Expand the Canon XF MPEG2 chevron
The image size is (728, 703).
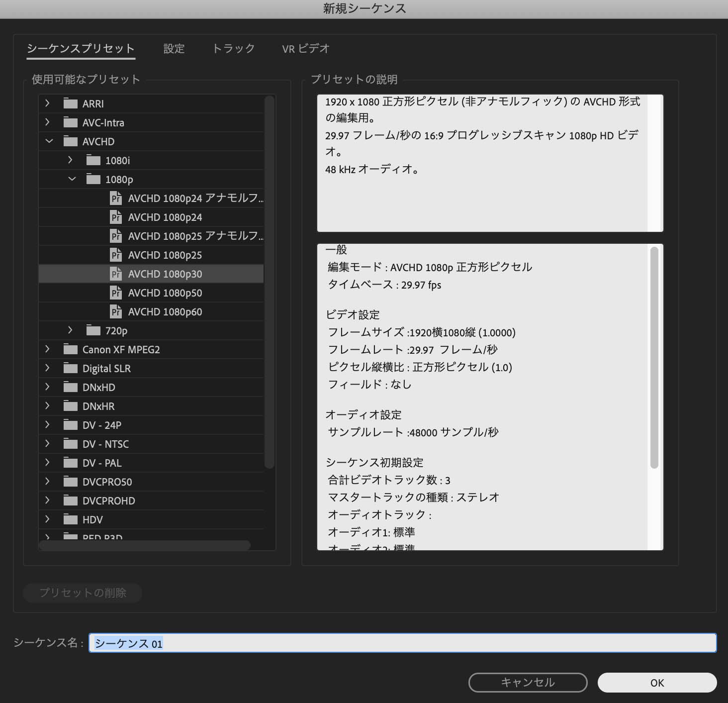[x=48, y=349]
